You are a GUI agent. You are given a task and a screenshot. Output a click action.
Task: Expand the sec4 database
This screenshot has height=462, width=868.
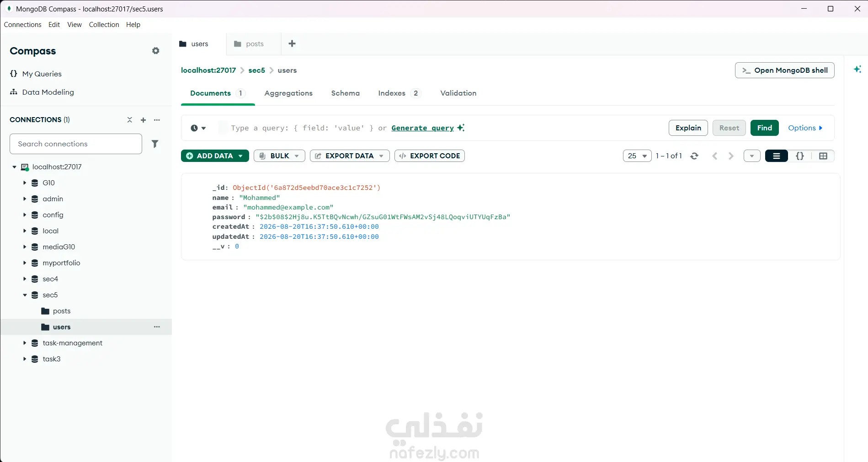click(x=25, y=279)
